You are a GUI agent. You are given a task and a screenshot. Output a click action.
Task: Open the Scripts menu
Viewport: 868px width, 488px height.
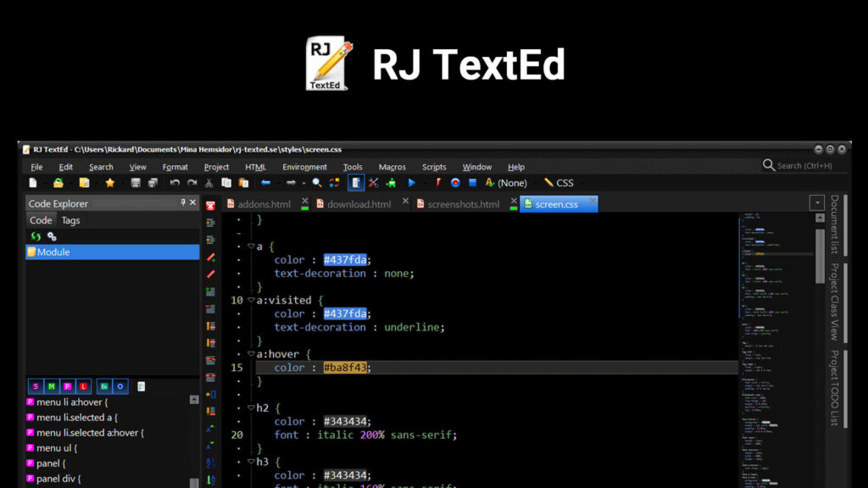pyautogui.click(x=434, y=167)
